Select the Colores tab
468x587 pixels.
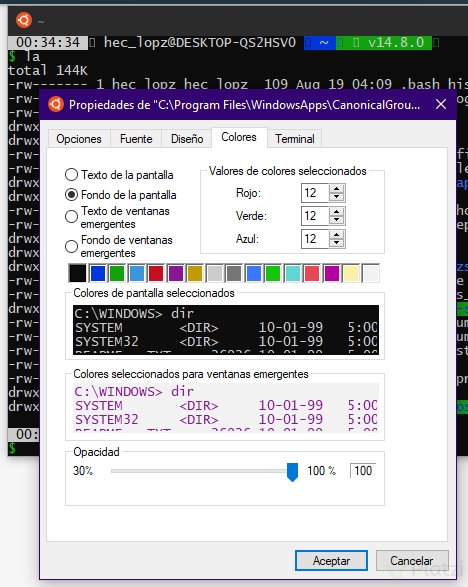click(x=239, y=137)
